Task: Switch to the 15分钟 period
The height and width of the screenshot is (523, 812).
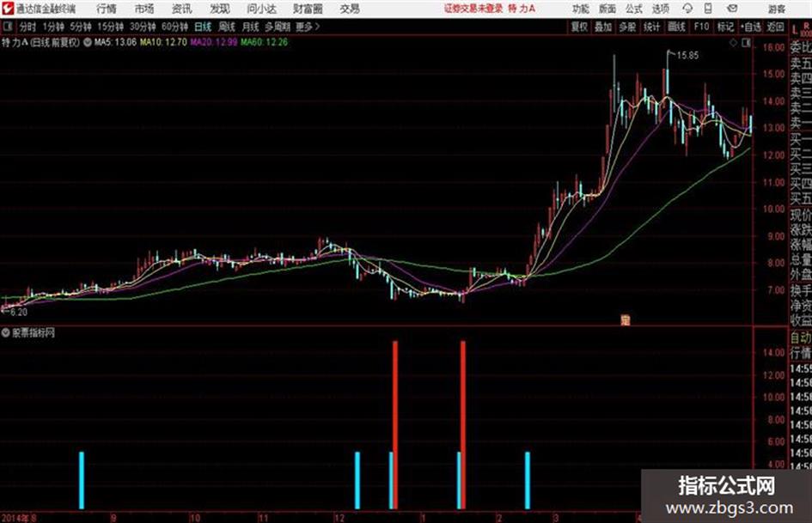Action: 111,27
